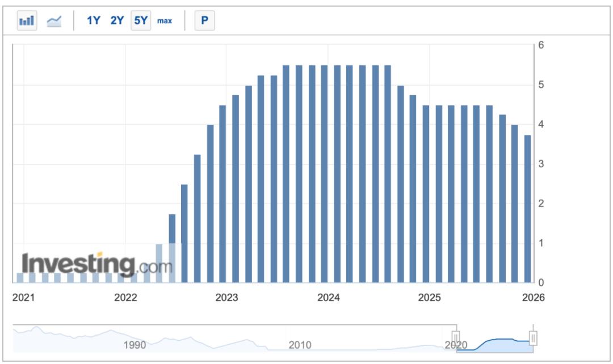
Task: Choose the 5Y time range
Action: point(141,21)
